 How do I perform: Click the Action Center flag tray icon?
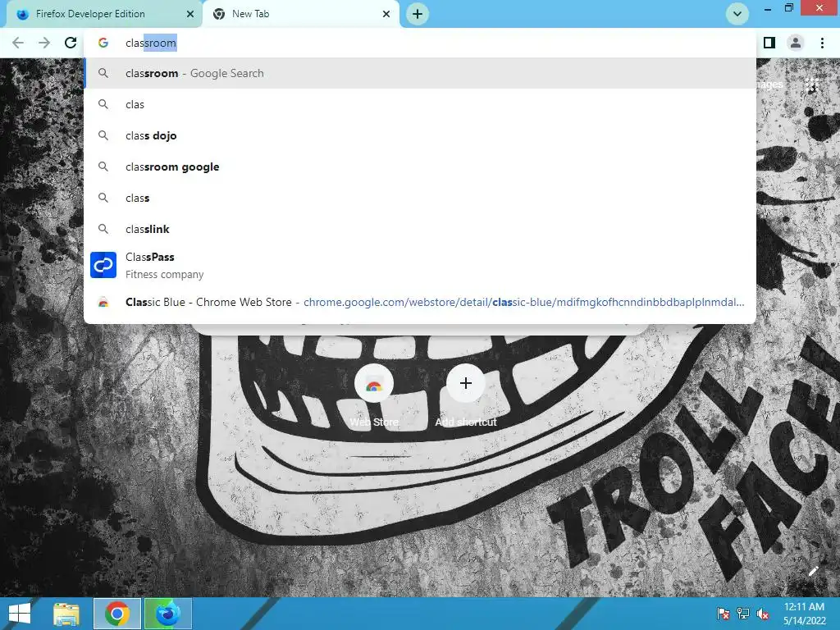tap(723, 614)
